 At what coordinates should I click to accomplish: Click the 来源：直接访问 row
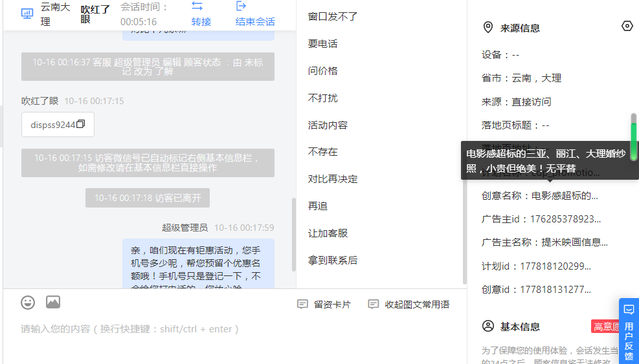pos(516,102)
